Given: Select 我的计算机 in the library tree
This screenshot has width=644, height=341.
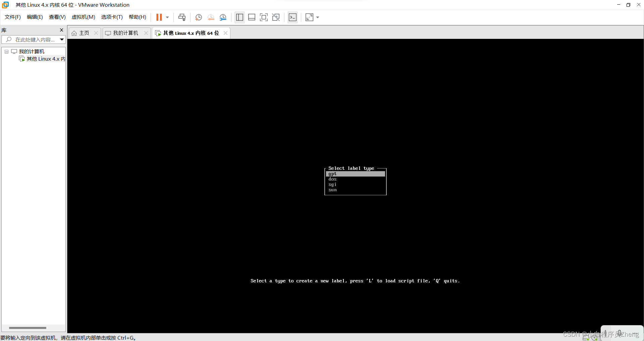Looking at the screenshot, I should click(32, 51).
